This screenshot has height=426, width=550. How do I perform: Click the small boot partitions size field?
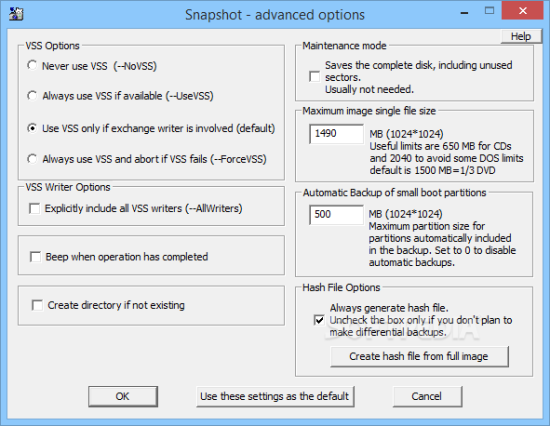(337, 214)
